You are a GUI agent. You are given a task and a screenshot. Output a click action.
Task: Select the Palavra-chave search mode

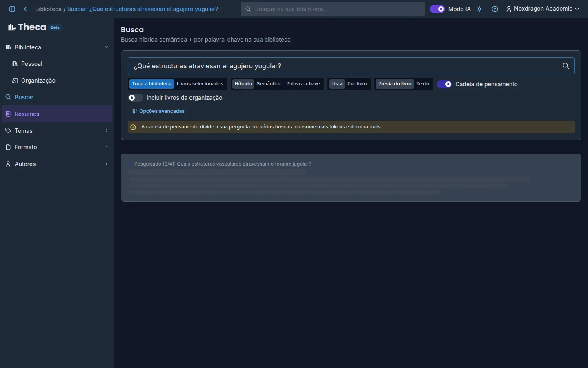(303, 84)
